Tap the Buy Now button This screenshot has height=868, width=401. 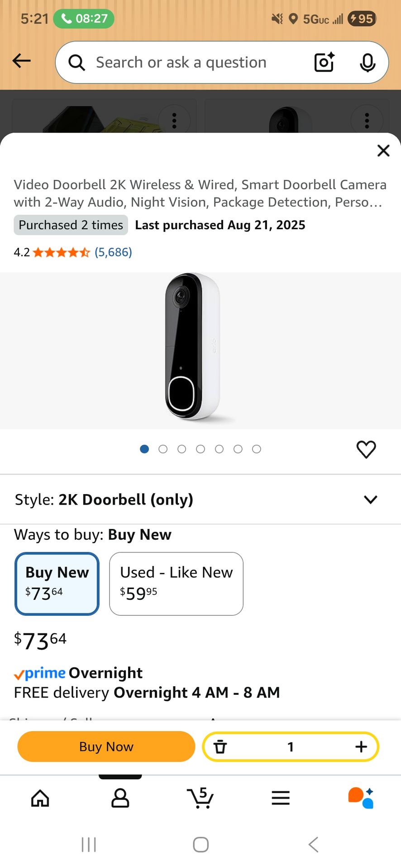tap(106, 746)
